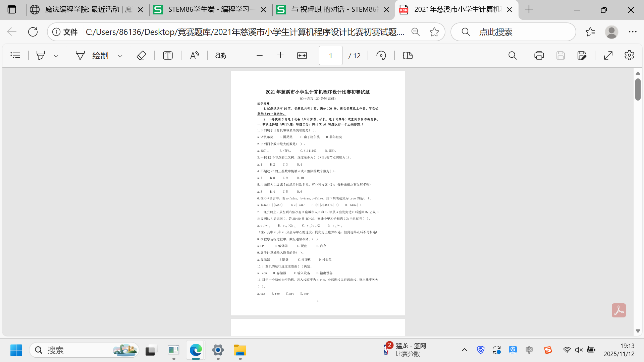
Task: Select the eraser tool
Action: click(x=141, y=55)
